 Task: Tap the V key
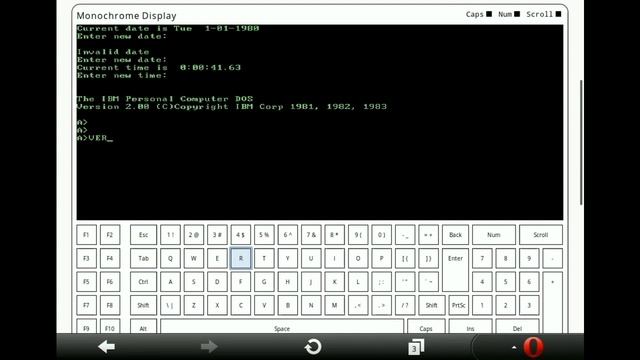(x=264, y=305)
